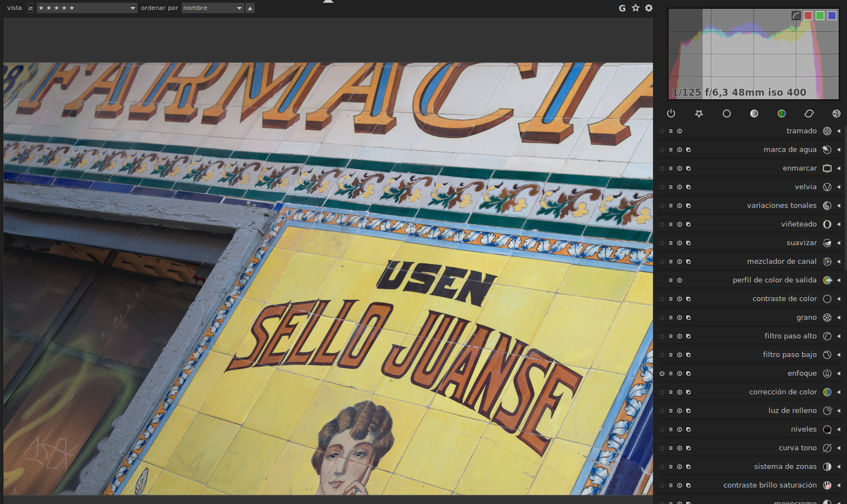Click the velvia module icon

[x=827, y=187]
